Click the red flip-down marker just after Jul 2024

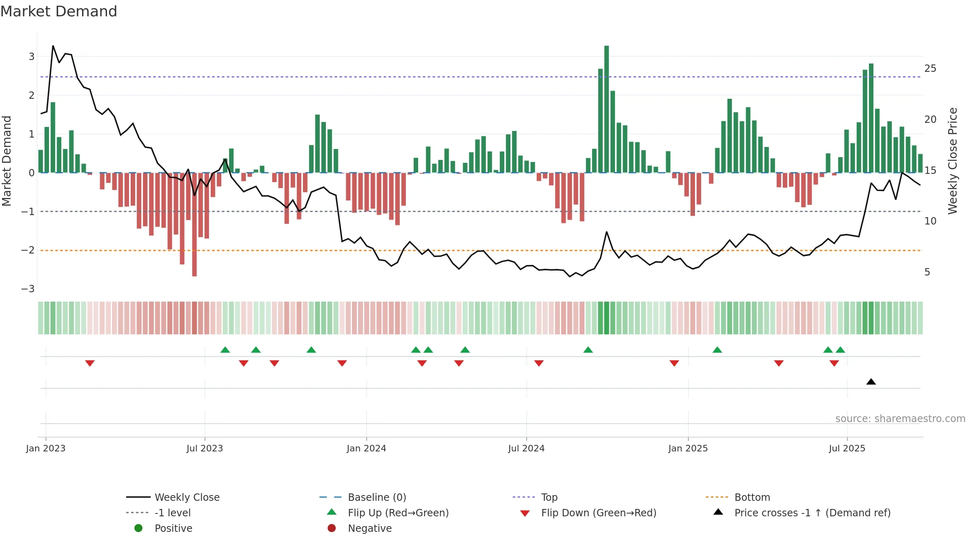coord(539,363)
